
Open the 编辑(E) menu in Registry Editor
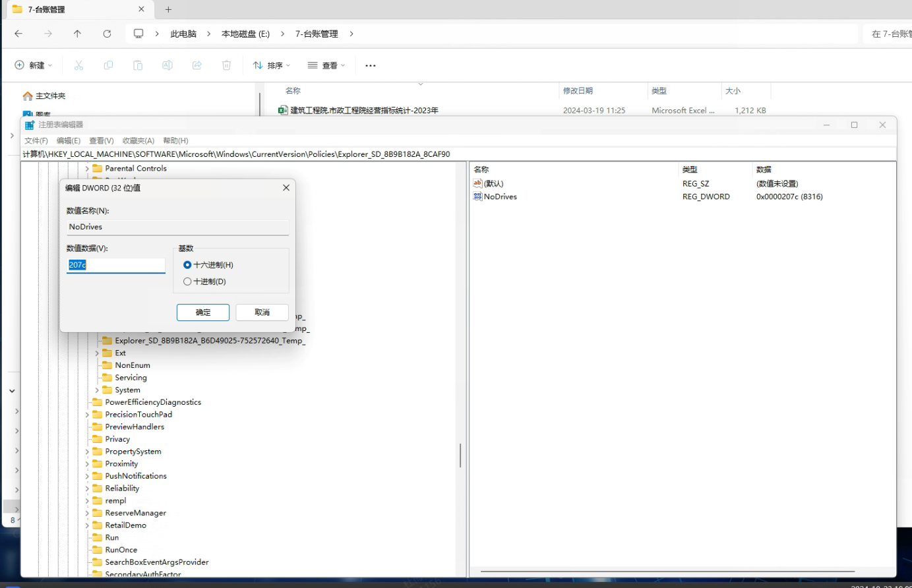68,140
